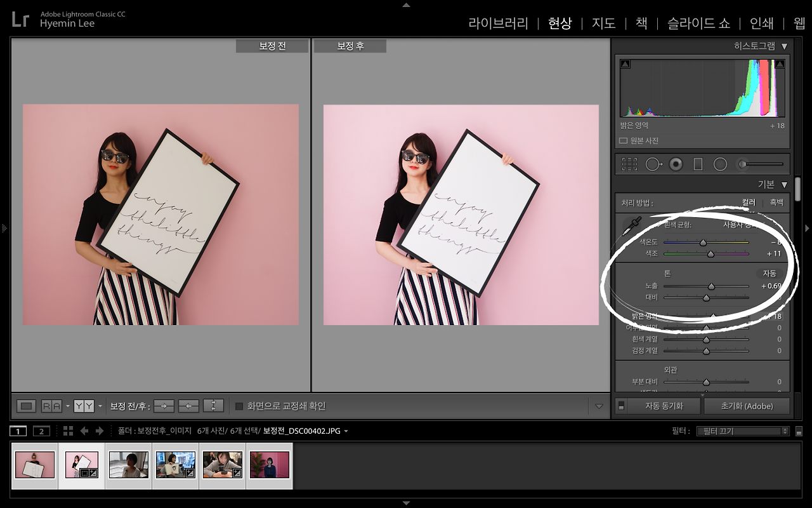Swap Before and After settings

point(214,406)
